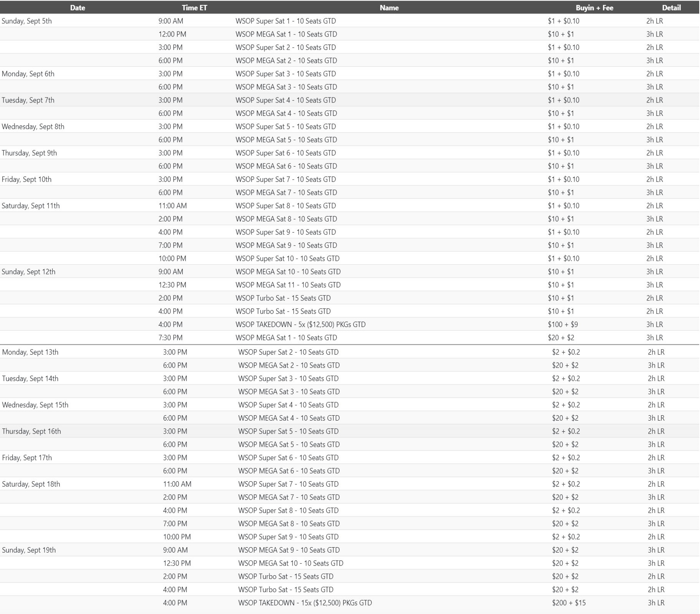The image size is (700, 614).
Task: Select the Wednesday, Sept 8th date cell
Action: point(33,127)
